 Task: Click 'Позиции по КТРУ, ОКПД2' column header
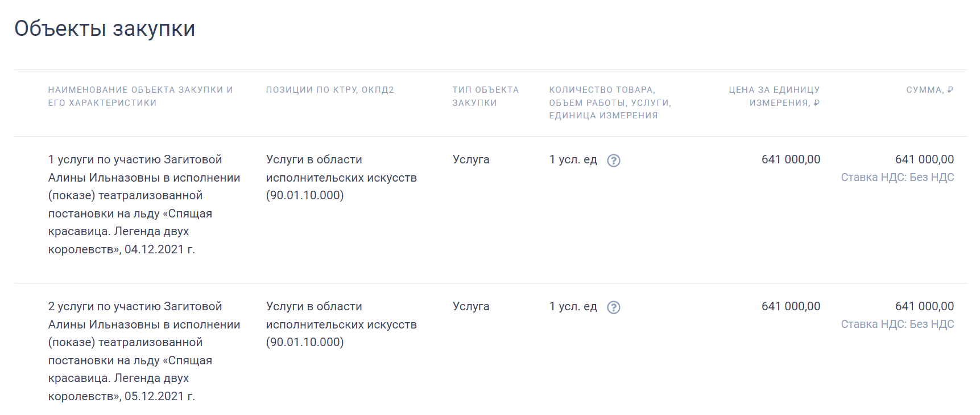(330, 90)
